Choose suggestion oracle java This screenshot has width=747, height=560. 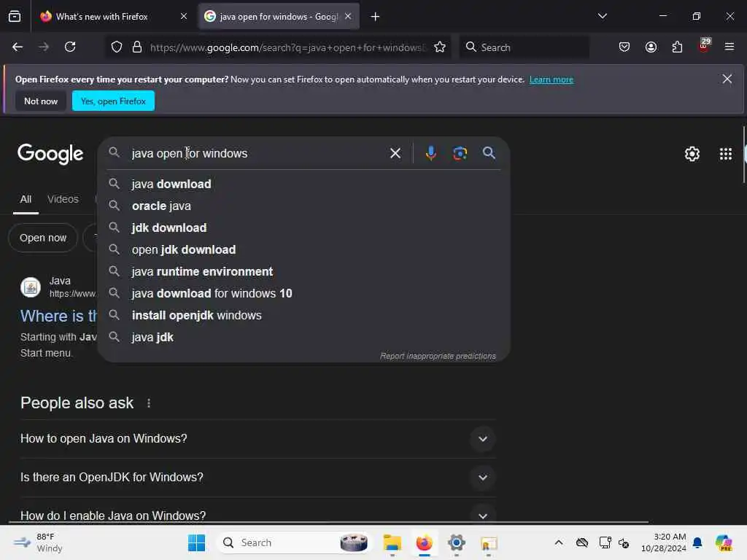(303, 206)
